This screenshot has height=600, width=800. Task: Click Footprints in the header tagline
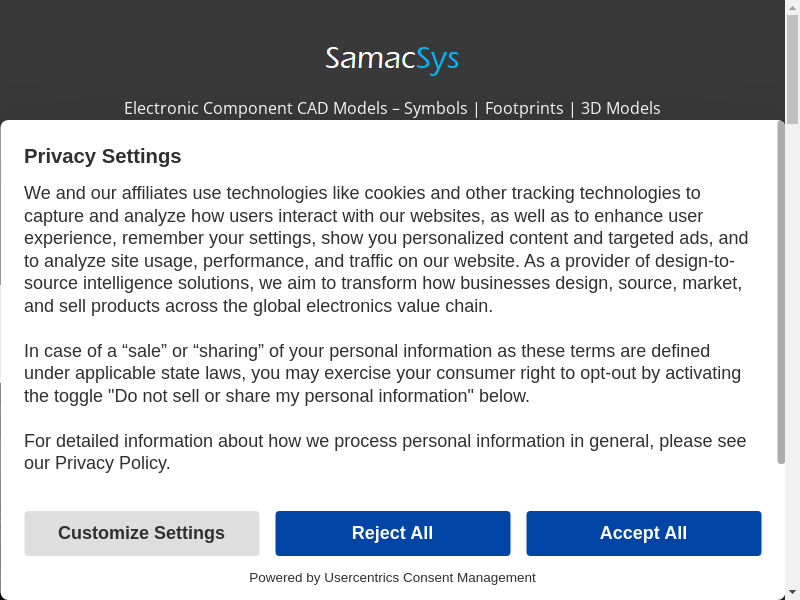524,108
